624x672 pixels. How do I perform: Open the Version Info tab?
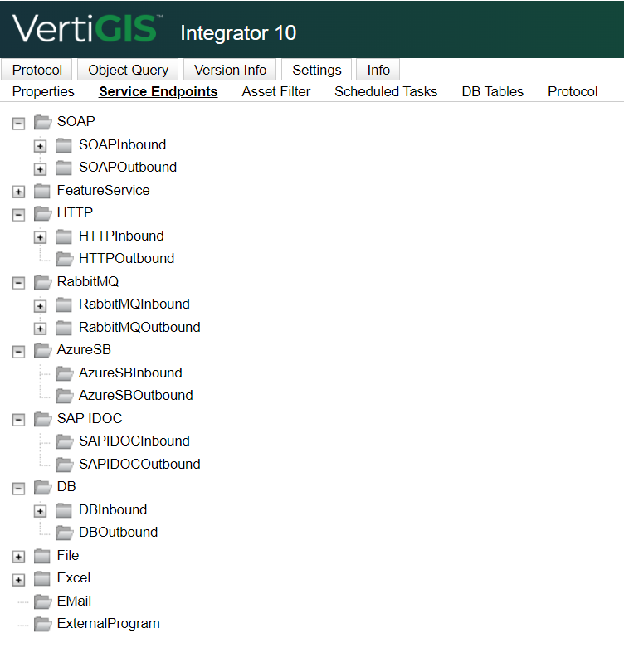(230, 70)
